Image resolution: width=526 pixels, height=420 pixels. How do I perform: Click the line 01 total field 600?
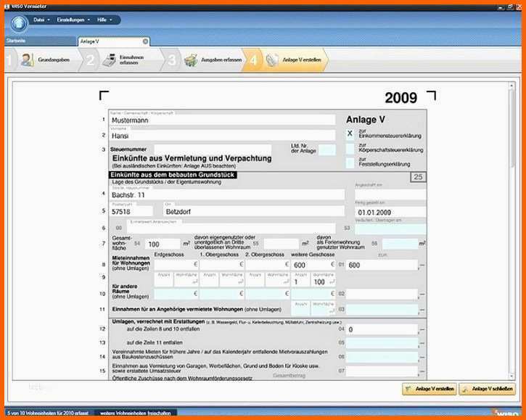pos(382,265)
